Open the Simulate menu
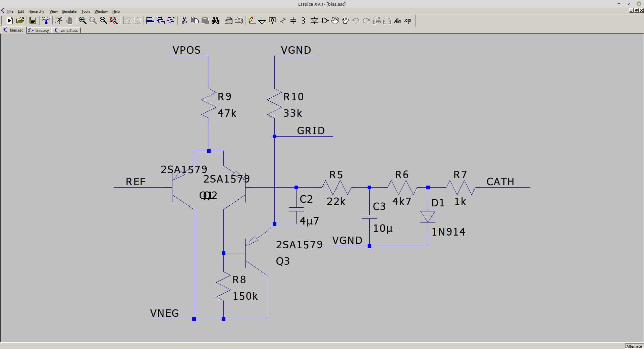The image size is (644, 349). 69,11
